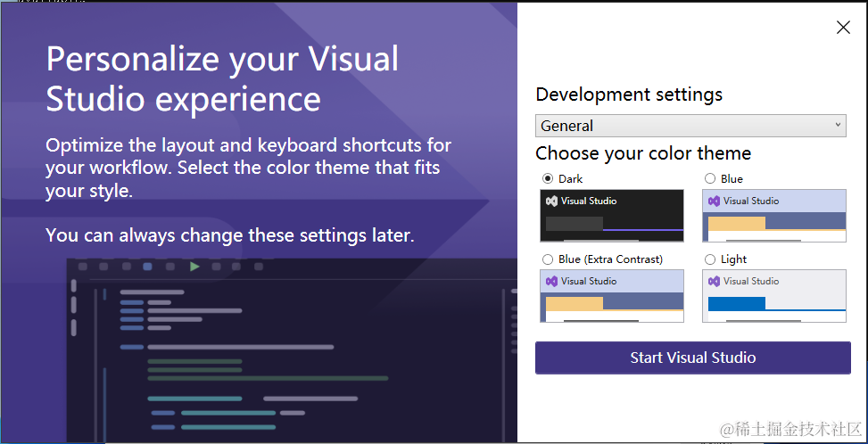Choose the Blue (Extra Contrast) theme radio button
This screenshot has height=444, width=868.
pyautogui.click(x=548, y=259)
